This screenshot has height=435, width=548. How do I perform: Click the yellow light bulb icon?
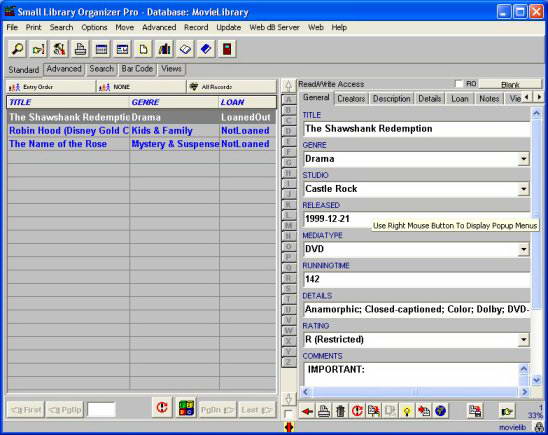coord(407,411)
